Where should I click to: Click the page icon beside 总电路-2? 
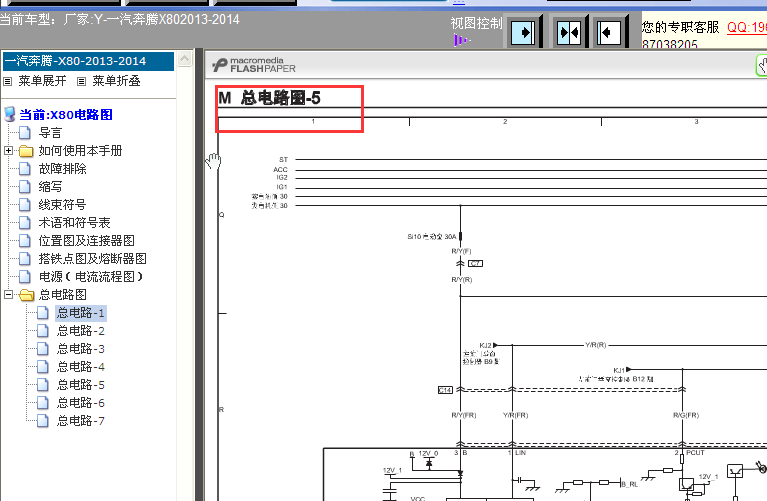point(43,331)
